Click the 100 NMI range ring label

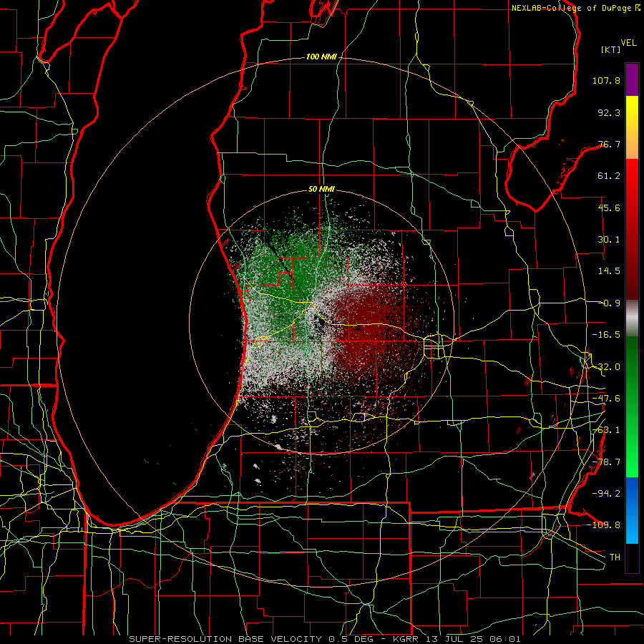click(321, 57)
